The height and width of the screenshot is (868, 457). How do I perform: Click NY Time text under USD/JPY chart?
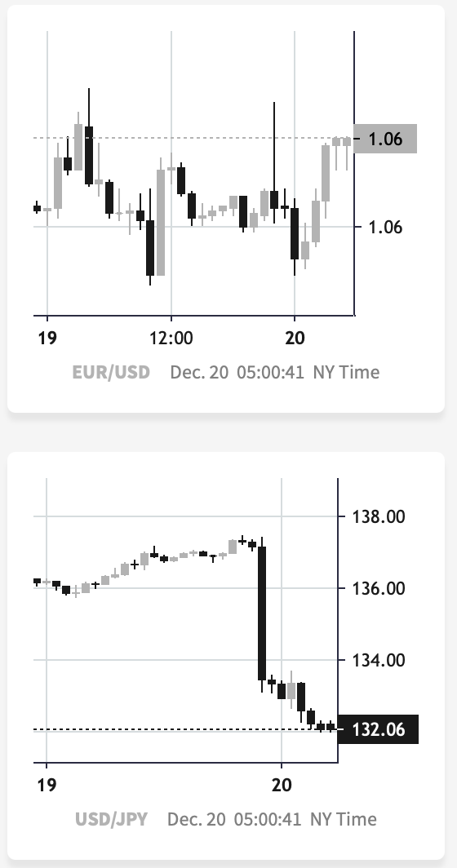point(343,819)
